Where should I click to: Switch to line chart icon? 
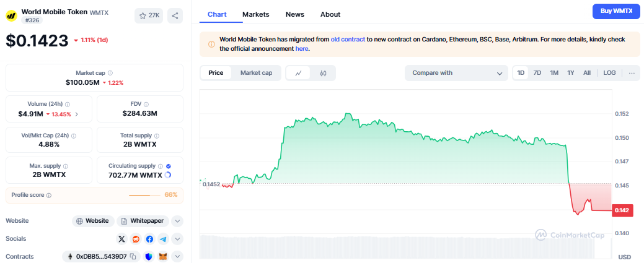[299, 73]
